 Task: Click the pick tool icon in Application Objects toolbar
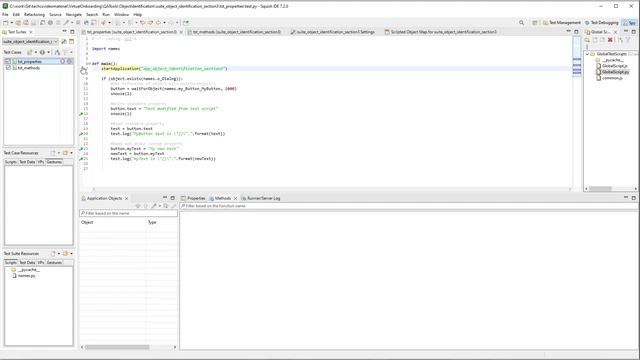click(x=154, y=206)
